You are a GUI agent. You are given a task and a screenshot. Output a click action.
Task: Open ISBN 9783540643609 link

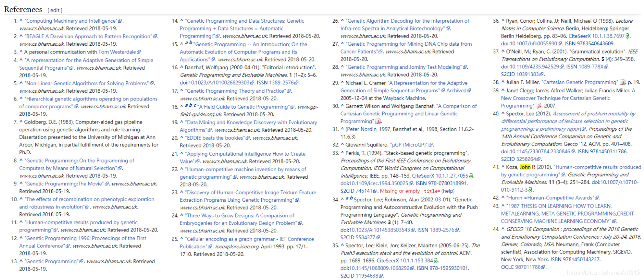point(589,44)
